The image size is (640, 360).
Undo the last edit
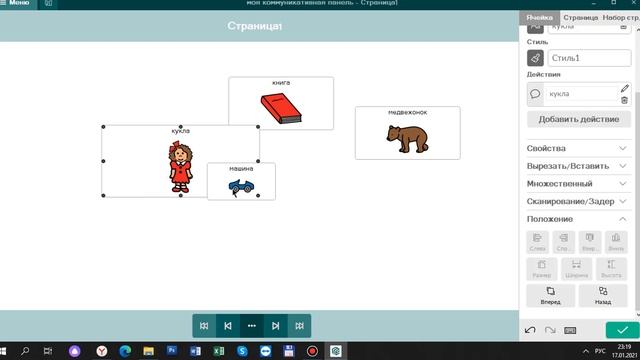tap(530, 330)
